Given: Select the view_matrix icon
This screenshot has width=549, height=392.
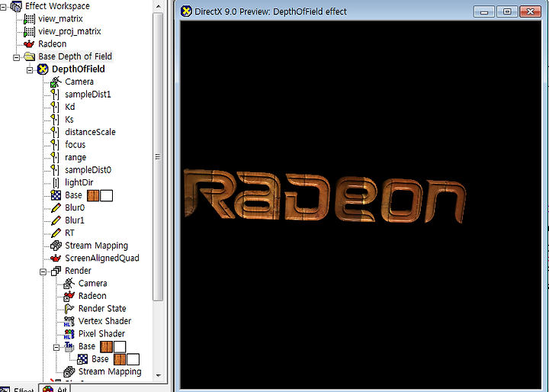Looking at the screenshot, I should pos(30,19).
